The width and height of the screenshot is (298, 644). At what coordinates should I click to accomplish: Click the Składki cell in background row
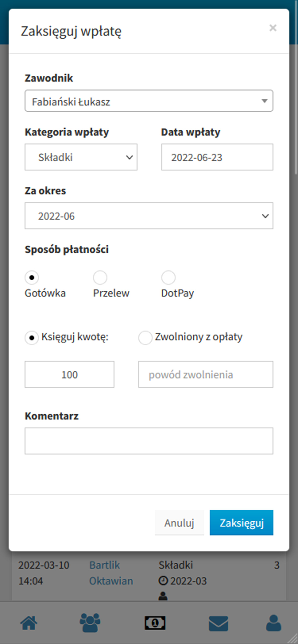click(176, 565)
